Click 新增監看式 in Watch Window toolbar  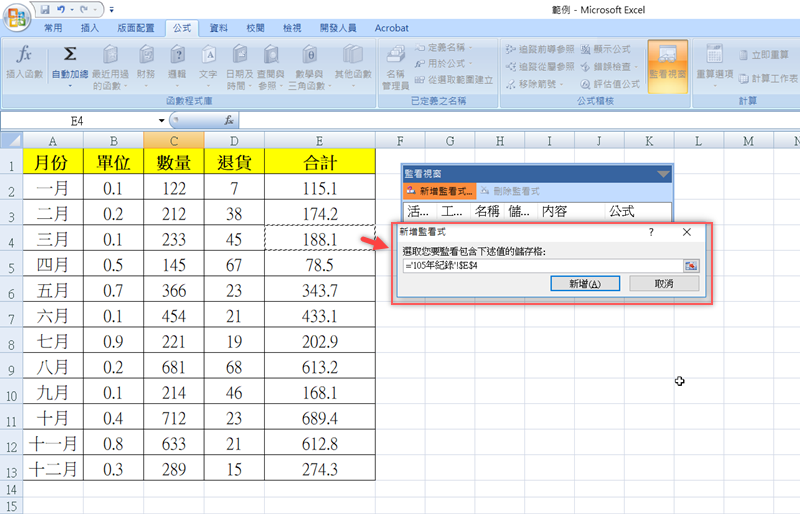point(438,191)
